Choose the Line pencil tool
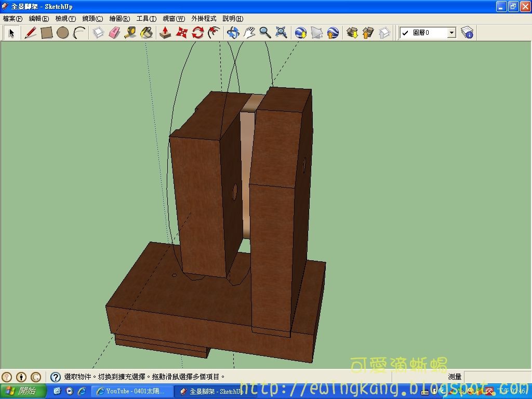The height and width of the screenshot is (399, 532). (30, 33)
